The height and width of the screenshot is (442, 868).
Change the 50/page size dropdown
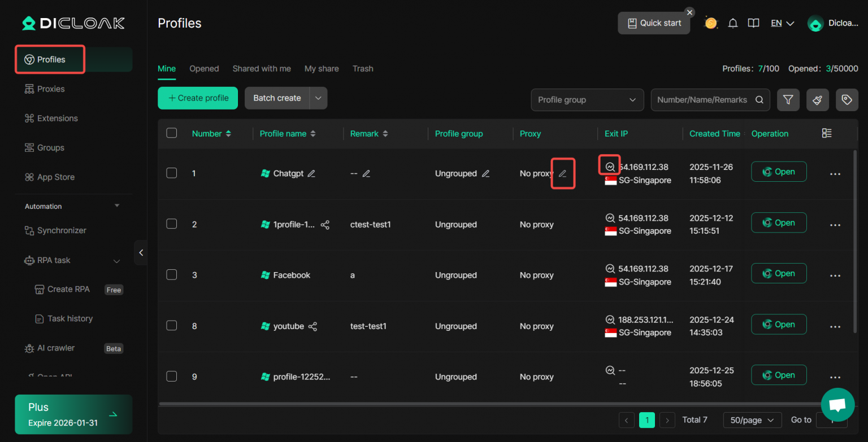click(x=752, y=420)
